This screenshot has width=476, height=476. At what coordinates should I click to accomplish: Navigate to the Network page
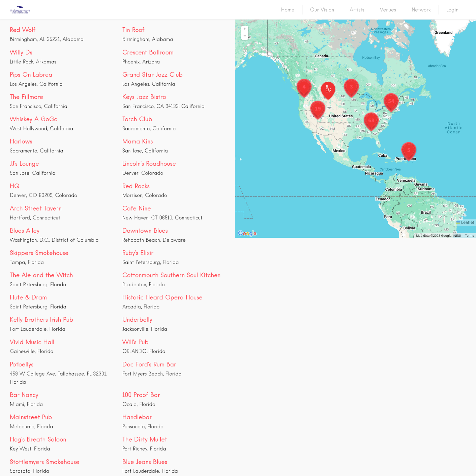pyautogui.click(x=421, y=10)
